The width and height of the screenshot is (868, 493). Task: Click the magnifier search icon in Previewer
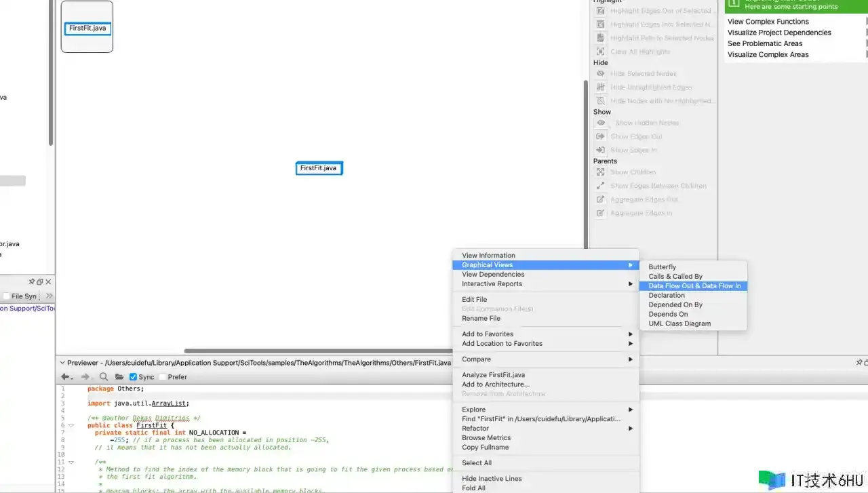tap(104, 377)
